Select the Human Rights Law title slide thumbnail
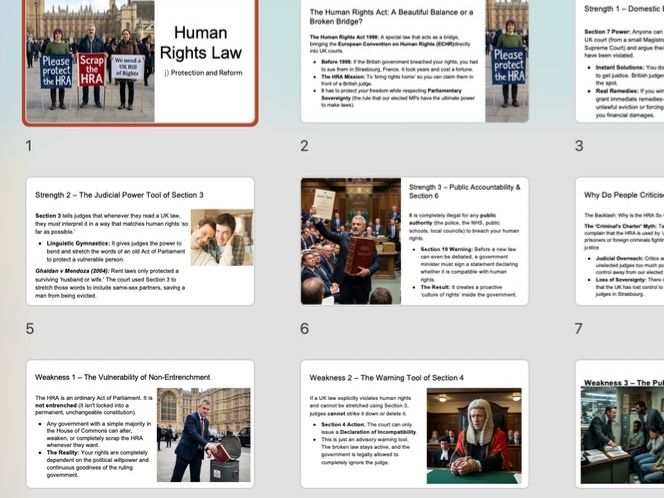The width and height of the screenshot is (664, 498). pyautogui.click(x=140, y=61)
